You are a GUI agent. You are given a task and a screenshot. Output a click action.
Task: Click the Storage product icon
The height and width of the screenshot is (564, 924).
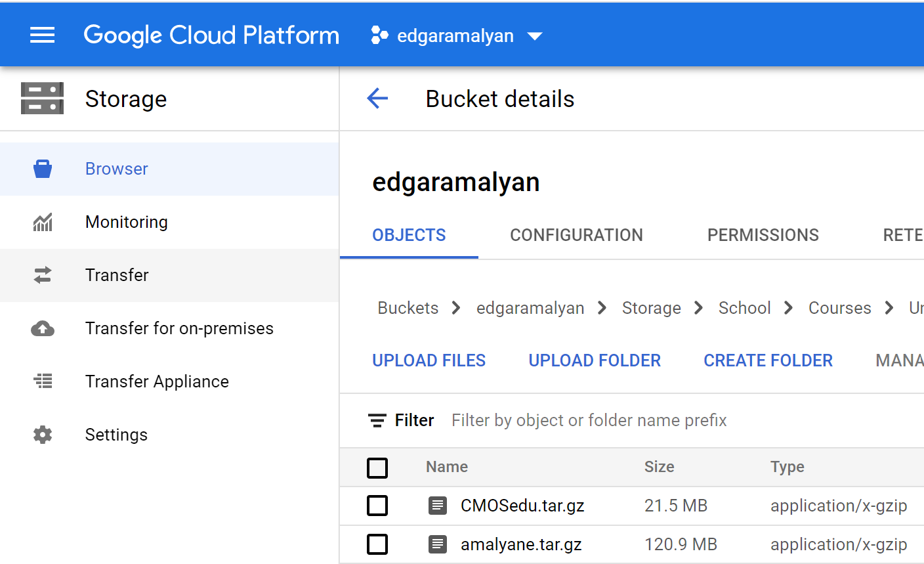[43, 98]
